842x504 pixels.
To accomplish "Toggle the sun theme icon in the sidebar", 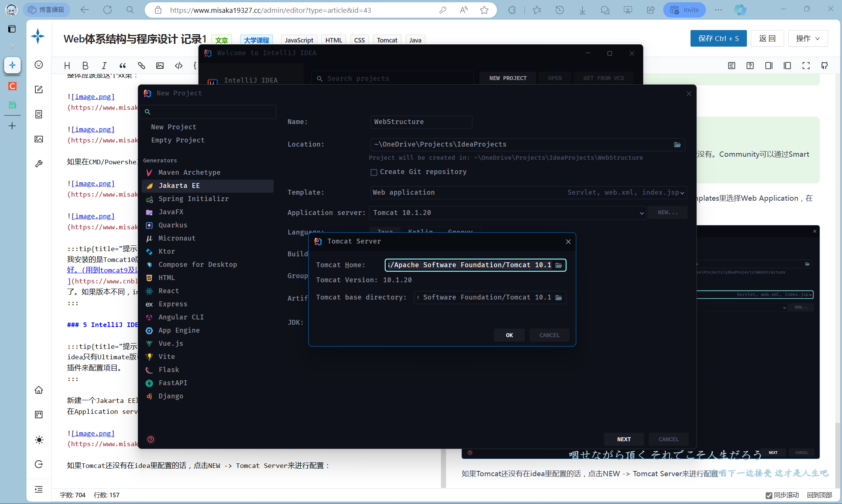I will [39, 440].
